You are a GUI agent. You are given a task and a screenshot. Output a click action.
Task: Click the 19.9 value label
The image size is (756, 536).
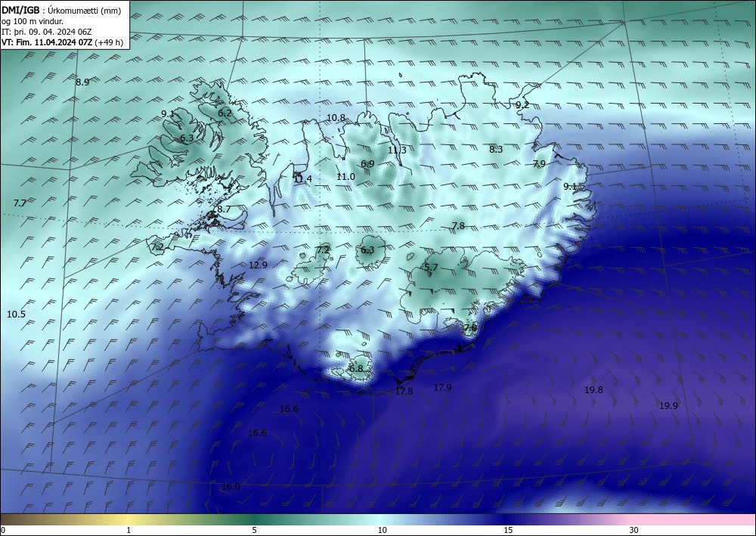(x=668, y=406)
